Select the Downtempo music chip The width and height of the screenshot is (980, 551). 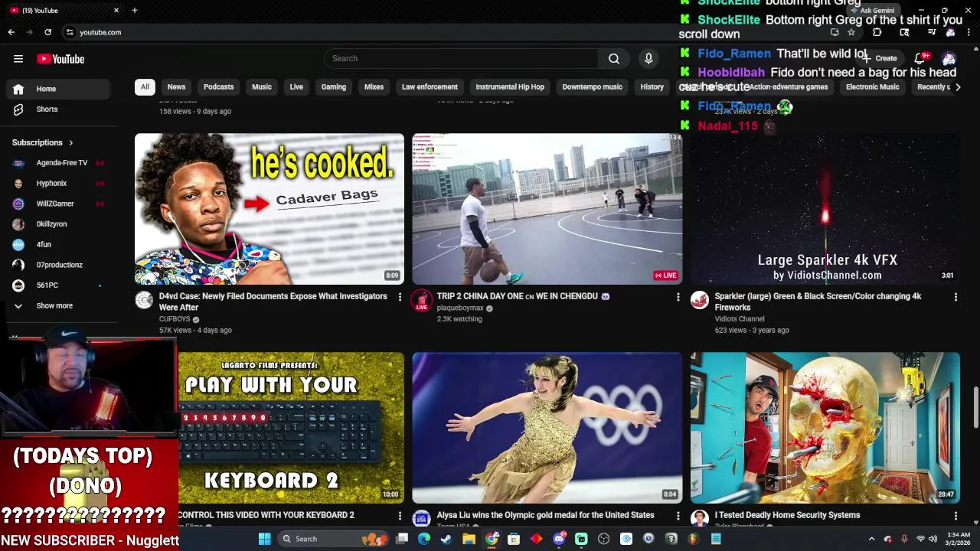click(x=592, y=87)
